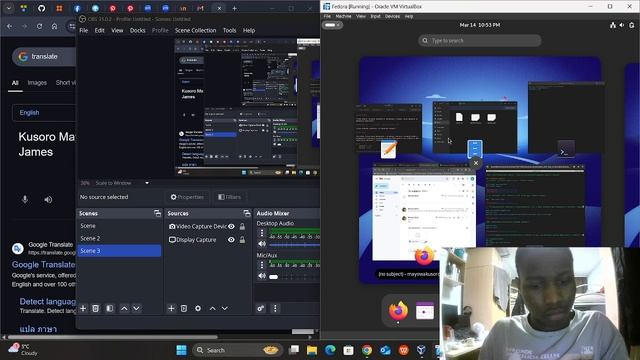Pop out the Sources dock
Viewport: 640px width, 360px height.
pyautogui.click(x=247, y=213)
